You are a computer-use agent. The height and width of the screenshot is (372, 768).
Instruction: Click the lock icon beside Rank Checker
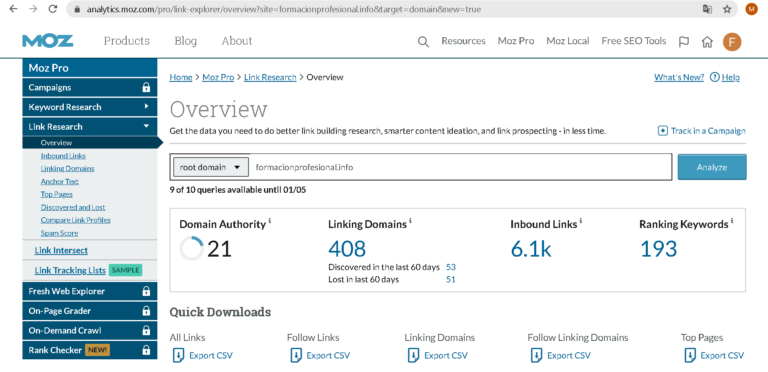146,350
